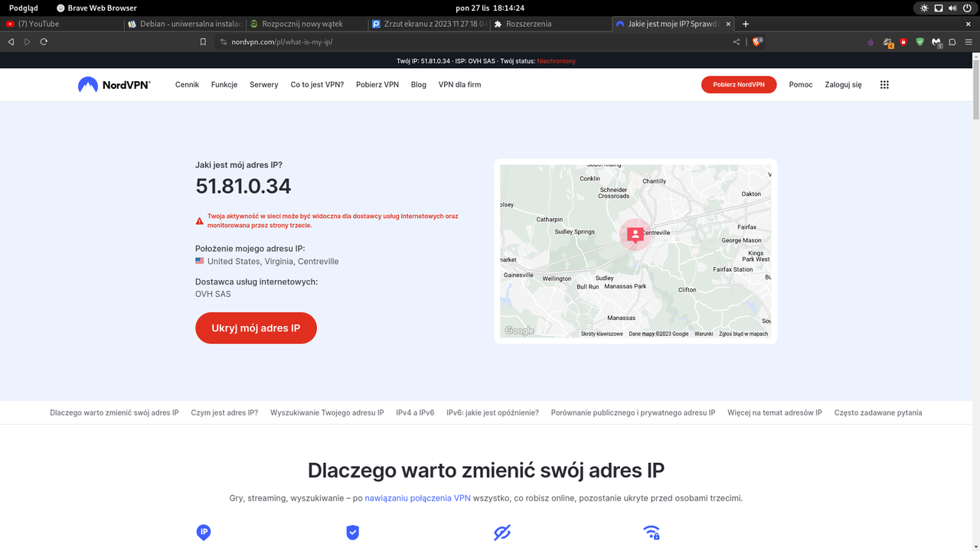980x551 pixels.
Task: Click the browser forward arrow
Action: click(28, 42)
